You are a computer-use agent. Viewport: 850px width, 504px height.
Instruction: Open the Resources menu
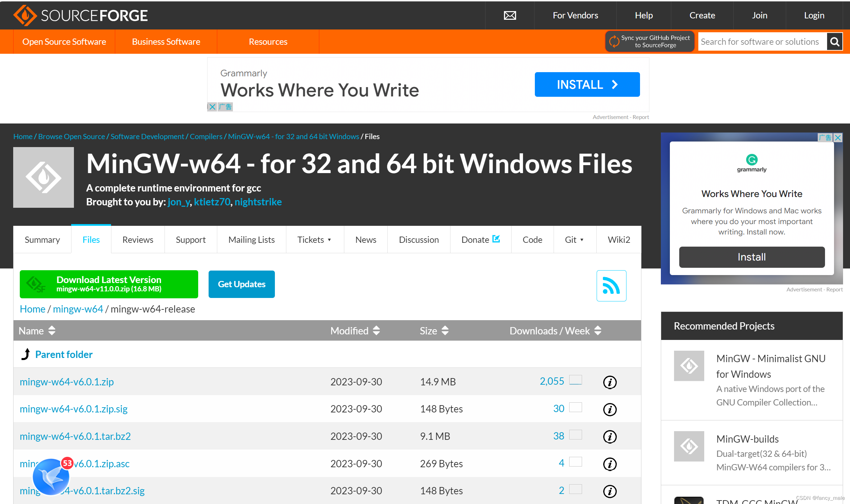click(268, 42)
